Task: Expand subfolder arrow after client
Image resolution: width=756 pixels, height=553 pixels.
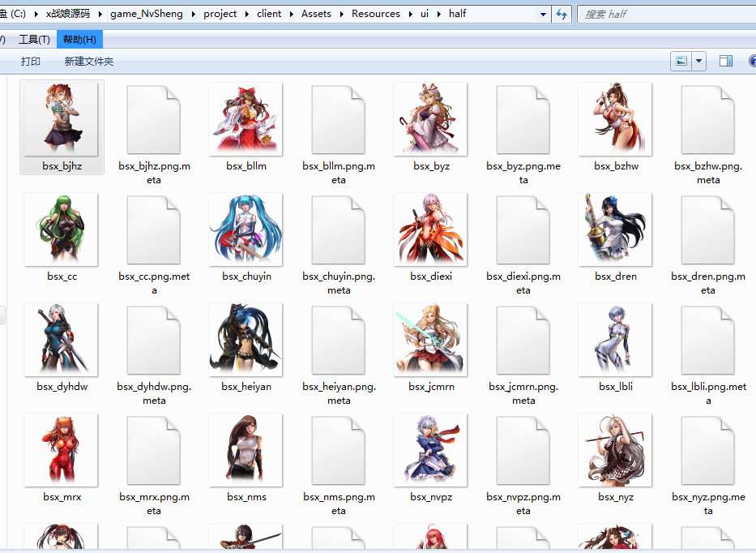Action: tap(292, 14)
